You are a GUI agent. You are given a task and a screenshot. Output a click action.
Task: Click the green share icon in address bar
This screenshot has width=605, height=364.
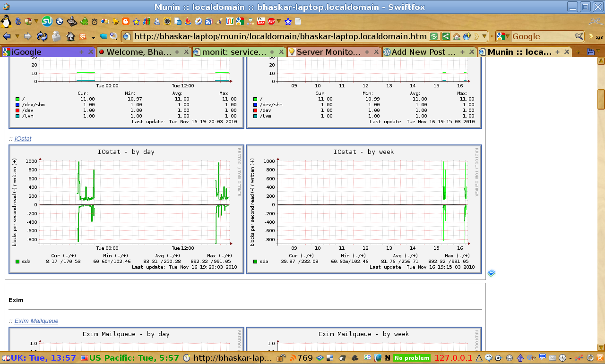(446, 36)
